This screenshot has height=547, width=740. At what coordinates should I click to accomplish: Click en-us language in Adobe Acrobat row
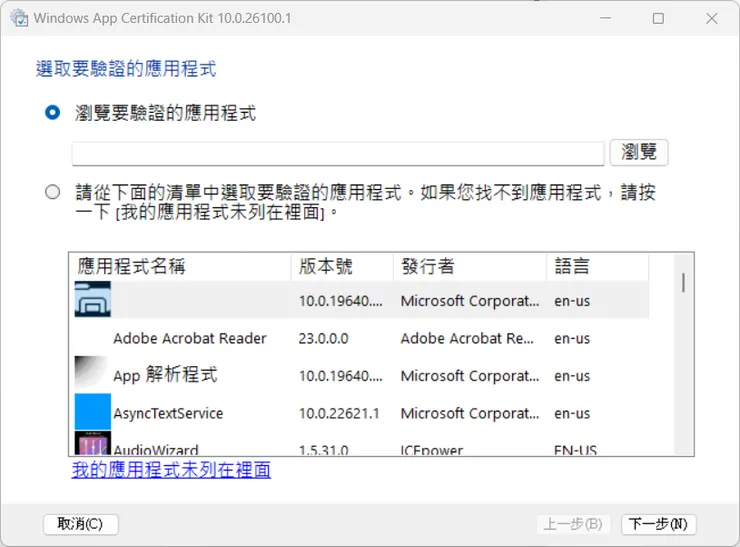[x=572, y=338]
